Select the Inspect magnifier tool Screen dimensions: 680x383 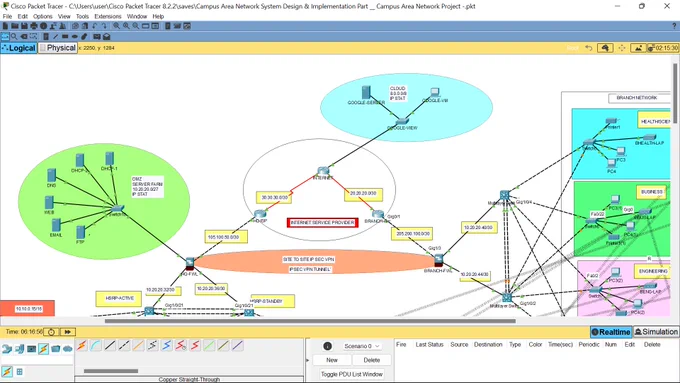click(x=14, y=36)
